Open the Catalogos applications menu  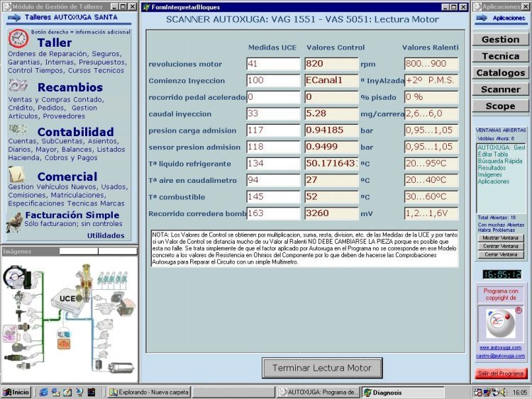tap(501, 72)
